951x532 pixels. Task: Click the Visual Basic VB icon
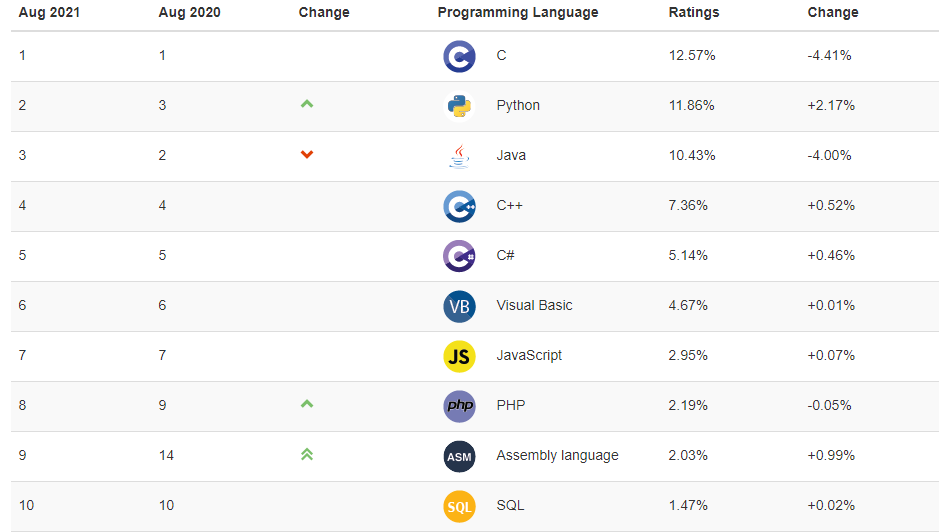point(459,306)
